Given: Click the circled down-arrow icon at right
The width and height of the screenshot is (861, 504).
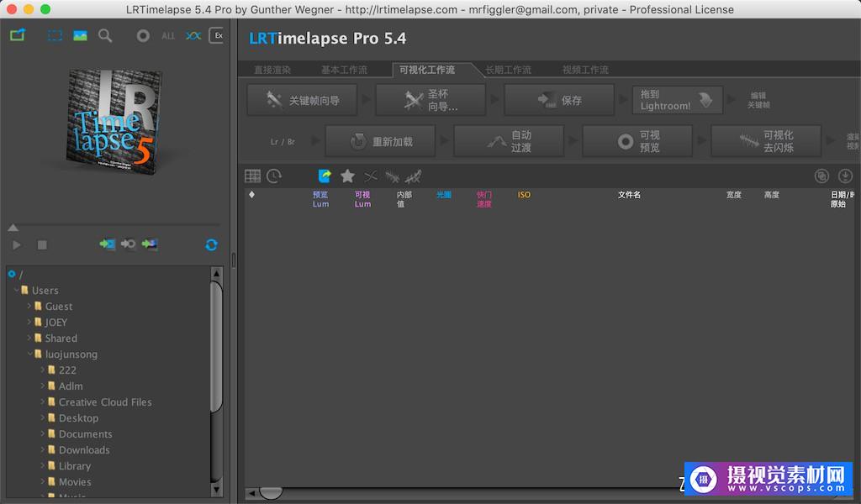Looking at the screenshot, I should [x=845, y=176].
